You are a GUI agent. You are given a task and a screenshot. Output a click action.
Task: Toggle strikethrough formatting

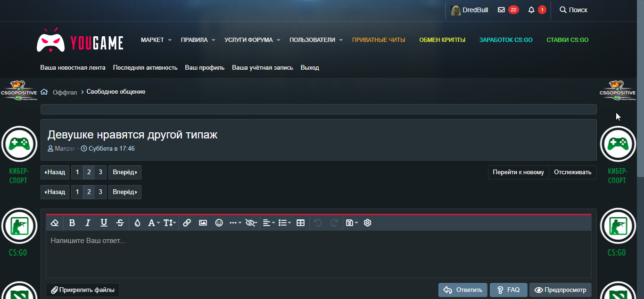click(x=120, y=223)
